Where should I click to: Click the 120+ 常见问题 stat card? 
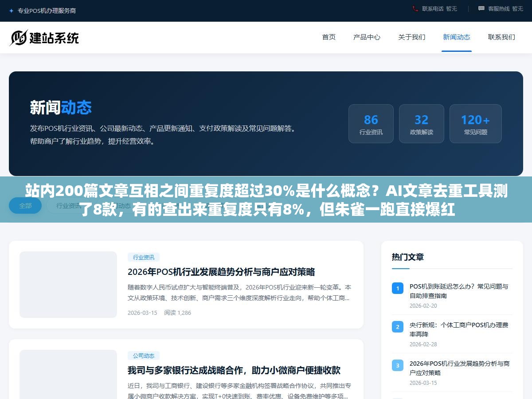(x=476, y=124)
